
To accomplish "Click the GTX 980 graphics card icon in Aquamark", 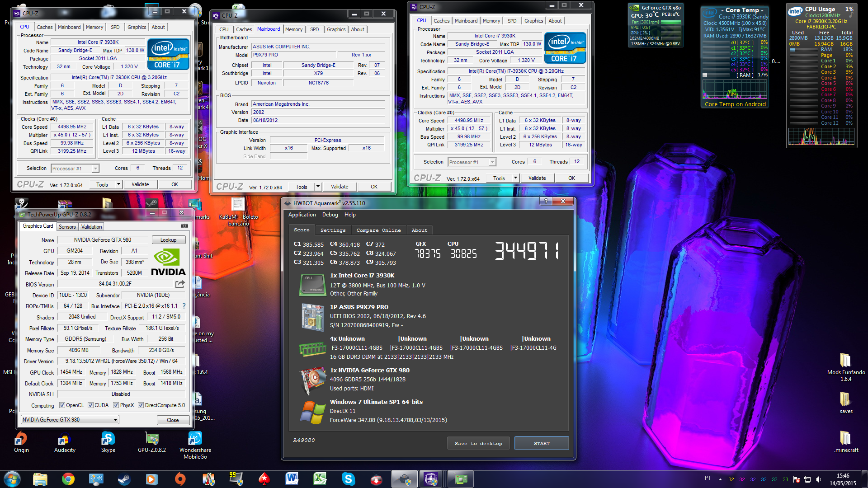I will coord(313,380).
